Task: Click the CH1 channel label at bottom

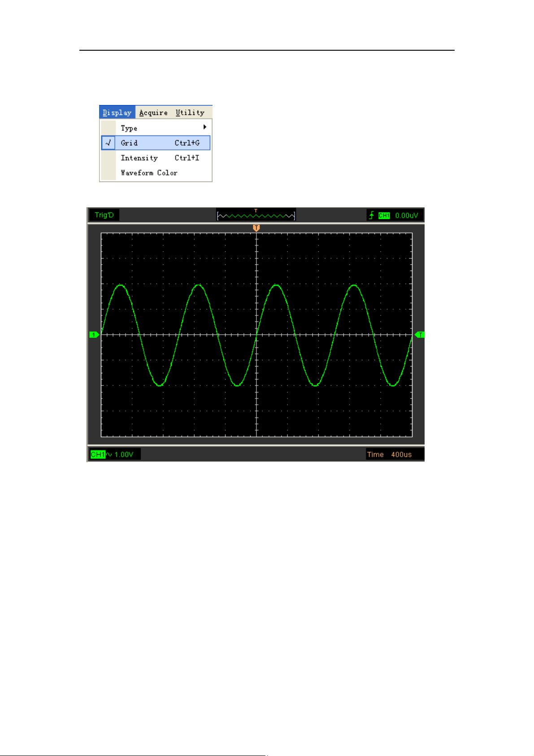Action: click(x=98, y=454)
